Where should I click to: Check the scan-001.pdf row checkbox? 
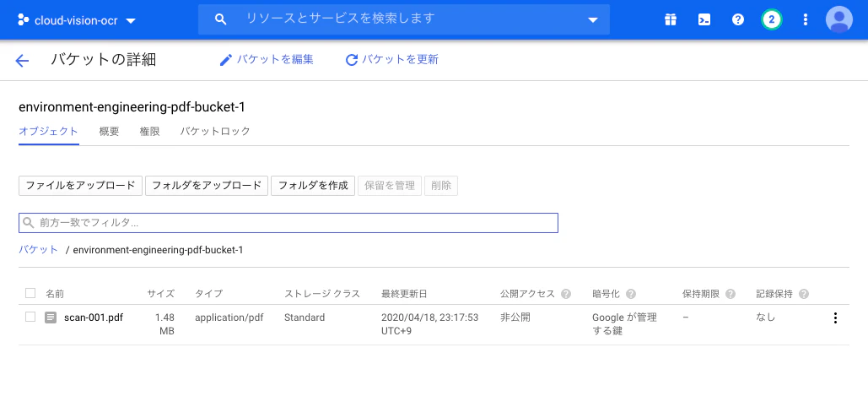(30, 318)
